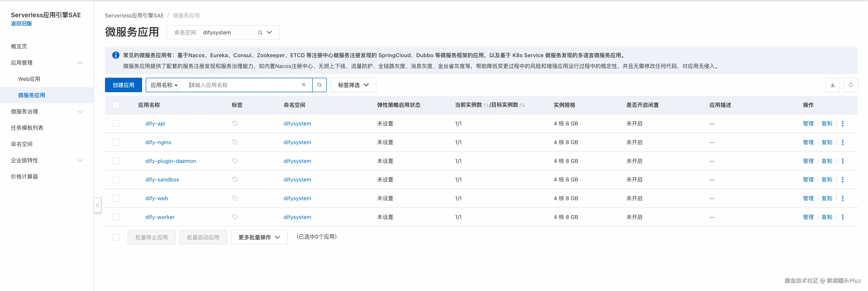The height and width of the screenshot is (291, 868).
Task: Open Web应用 in the sidebar menu
Action: click(29, 79)
